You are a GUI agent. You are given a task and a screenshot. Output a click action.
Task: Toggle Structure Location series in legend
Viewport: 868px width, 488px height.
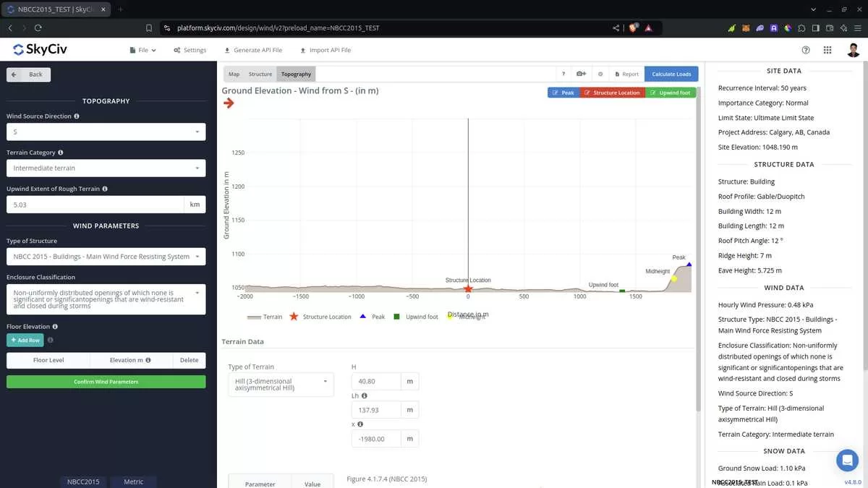(320, 317)
